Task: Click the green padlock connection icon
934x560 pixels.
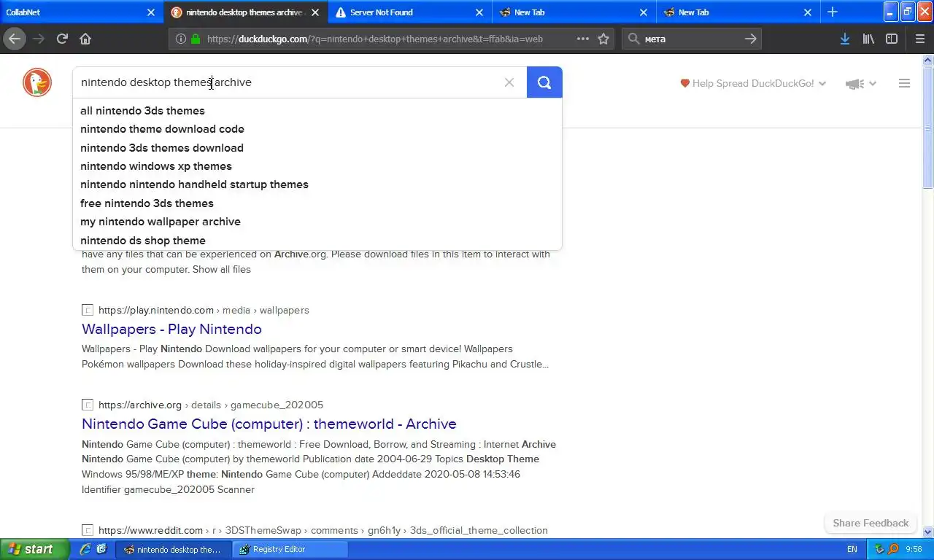Action: point(196,39)
